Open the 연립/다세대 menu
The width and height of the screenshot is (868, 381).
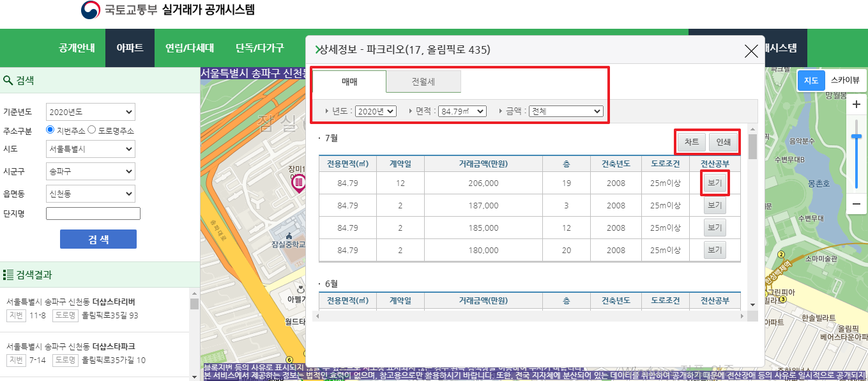pyautogui.click(x=189, y=48)
